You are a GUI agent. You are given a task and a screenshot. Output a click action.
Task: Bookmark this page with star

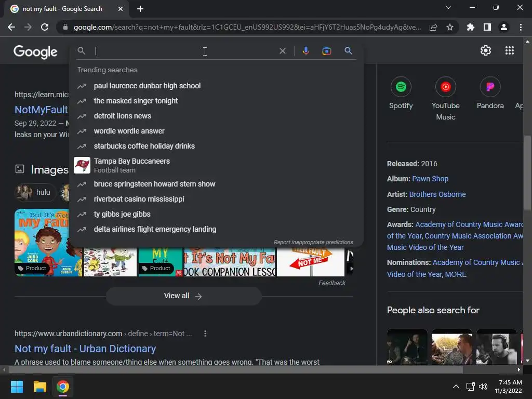tap(450, 27)
